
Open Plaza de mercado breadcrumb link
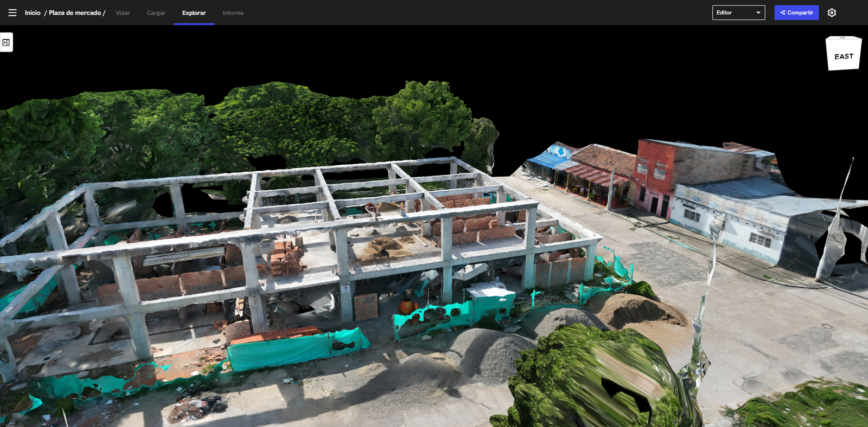pyautogui.click(x=75, y=12)
